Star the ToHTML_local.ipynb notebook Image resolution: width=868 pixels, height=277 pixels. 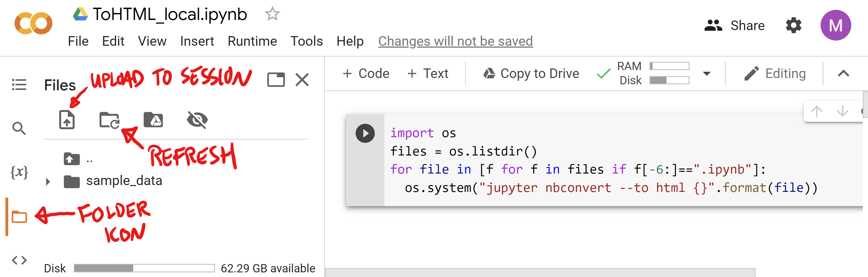pyautogui.click(x=272, y=14)
